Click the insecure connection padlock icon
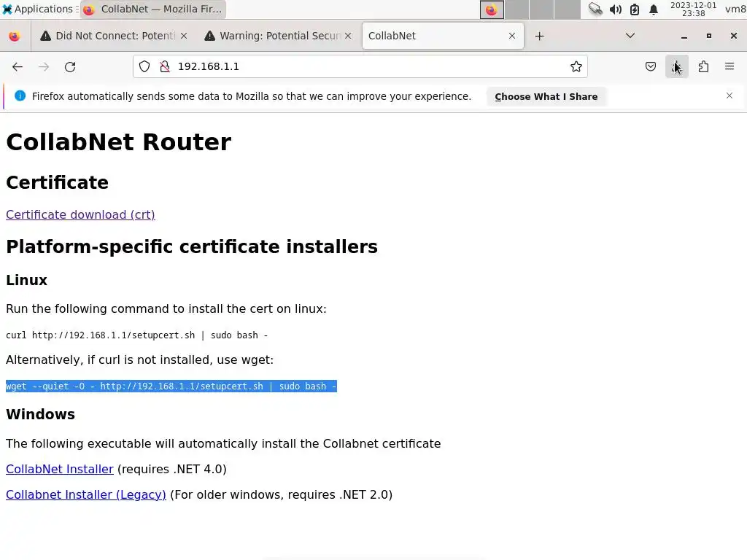 point(165,66)
